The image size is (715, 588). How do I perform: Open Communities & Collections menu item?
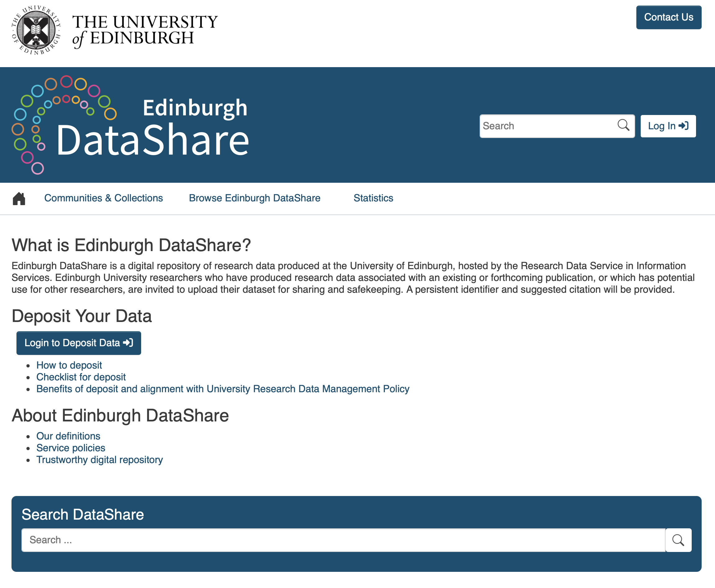[x=104, y=198]
